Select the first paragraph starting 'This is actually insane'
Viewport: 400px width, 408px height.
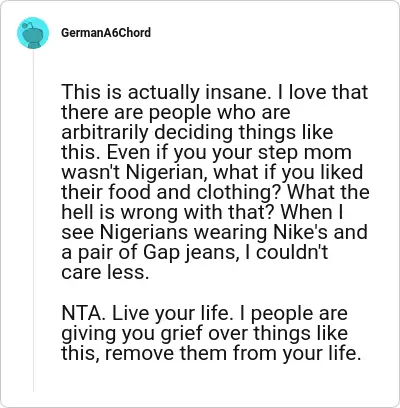(x=215, y=182)
